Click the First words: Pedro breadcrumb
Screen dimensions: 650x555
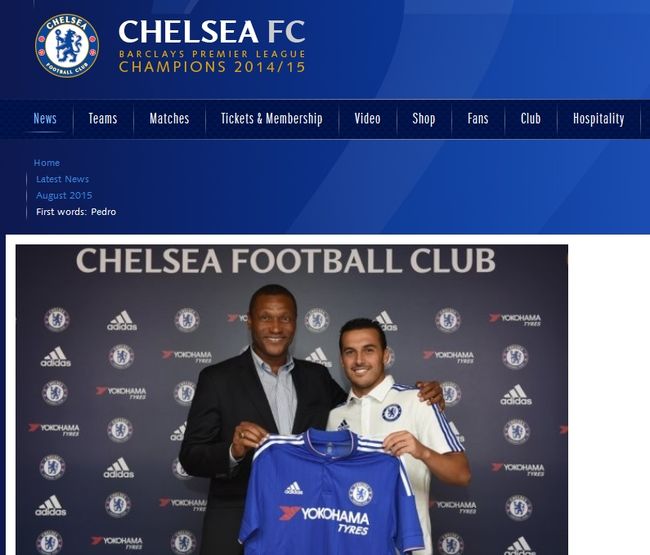(x=76, y=212)
